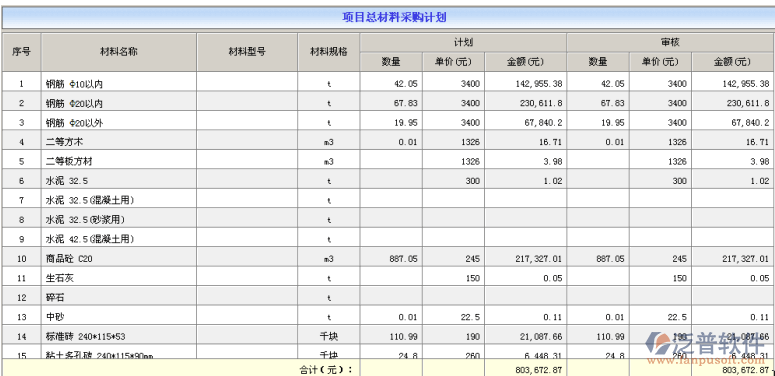The image size is (775, 376).
Task: Select the 商品砼 C20 material row
Action: (x=388, y=258)
